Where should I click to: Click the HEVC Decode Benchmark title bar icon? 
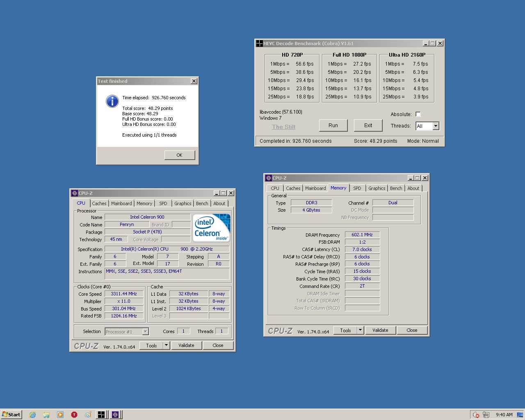coord(259,43)
